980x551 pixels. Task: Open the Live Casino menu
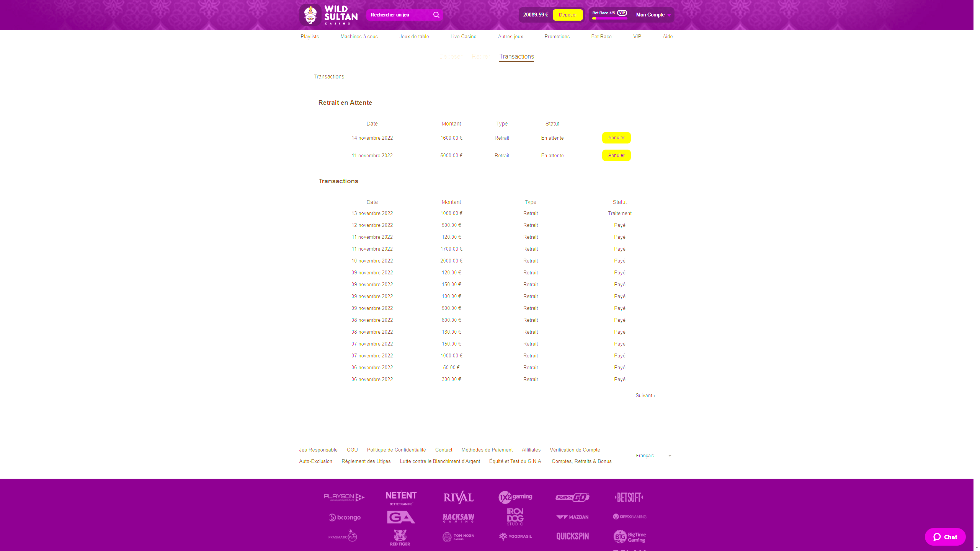coord(463,37)
